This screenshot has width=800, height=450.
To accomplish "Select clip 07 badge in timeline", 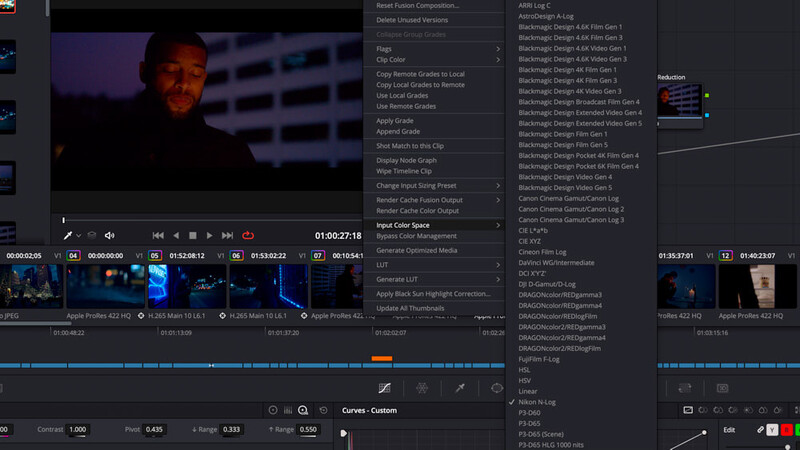I will [318, 256].
